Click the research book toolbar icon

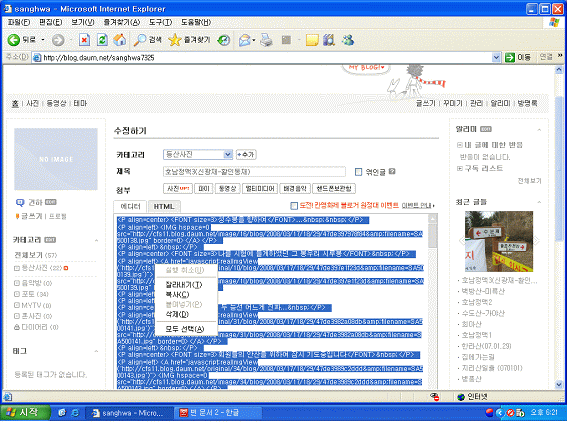[329, 40]
